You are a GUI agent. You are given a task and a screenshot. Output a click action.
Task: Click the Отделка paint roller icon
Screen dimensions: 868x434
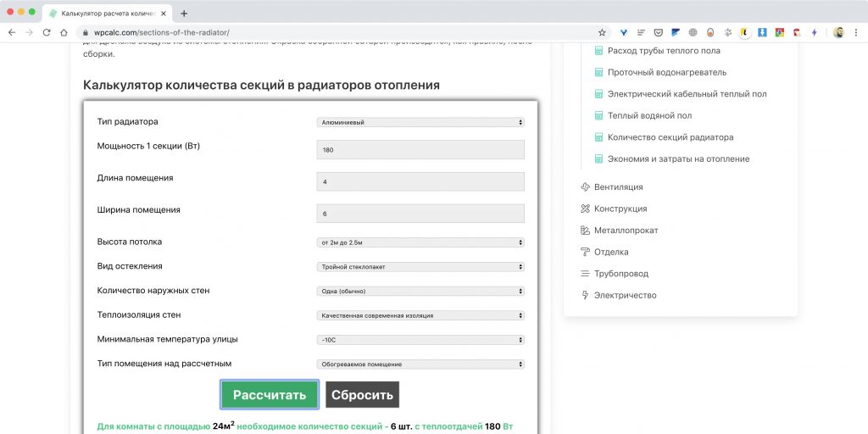click(x=585, y=252)
